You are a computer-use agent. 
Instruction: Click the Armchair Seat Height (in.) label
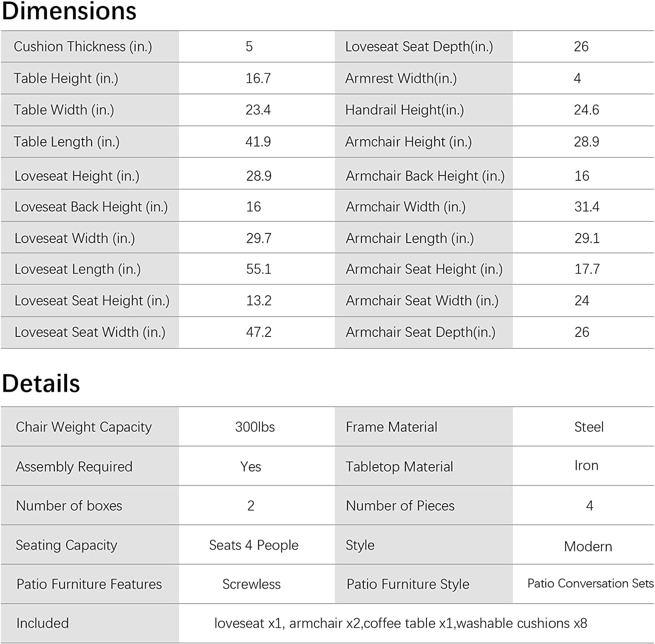click(424, 269)
